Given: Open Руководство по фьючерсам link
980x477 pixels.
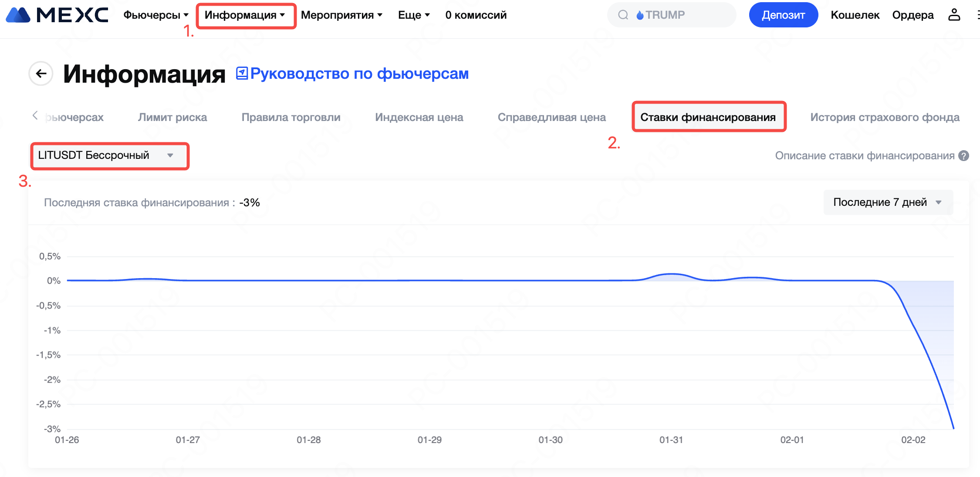Looking at the screenshot, I should coord(359,74).
